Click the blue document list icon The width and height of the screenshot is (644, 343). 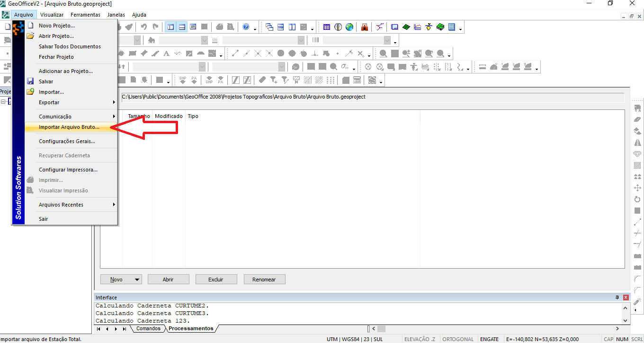[451, 27]
